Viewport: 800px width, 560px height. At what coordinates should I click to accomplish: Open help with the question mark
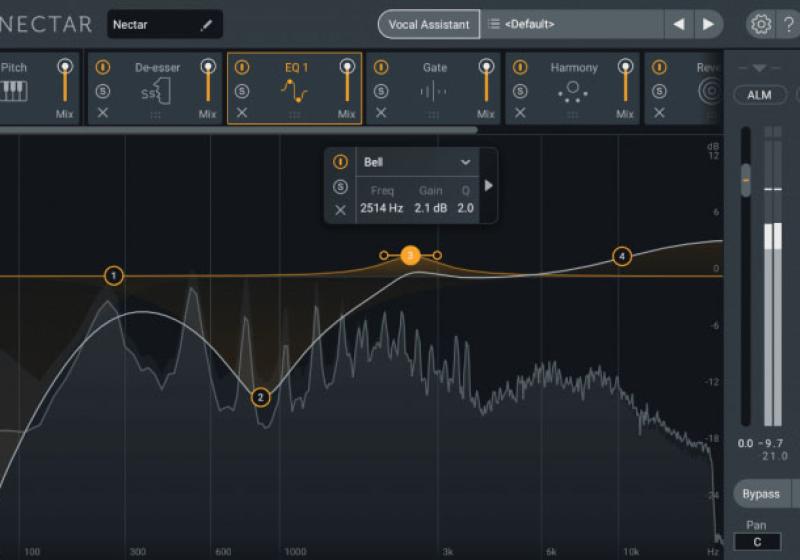click(789, 24)
